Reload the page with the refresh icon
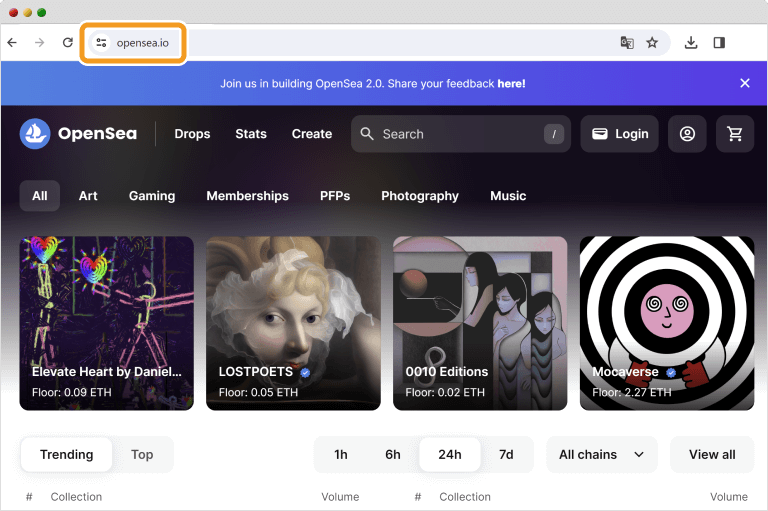The image size is (768, 511). (68, 43)
